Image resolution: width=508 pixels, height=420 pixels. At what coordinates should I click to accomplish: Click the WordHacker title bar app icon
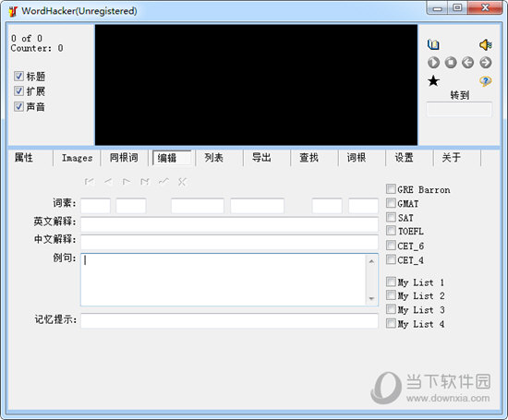13,11
